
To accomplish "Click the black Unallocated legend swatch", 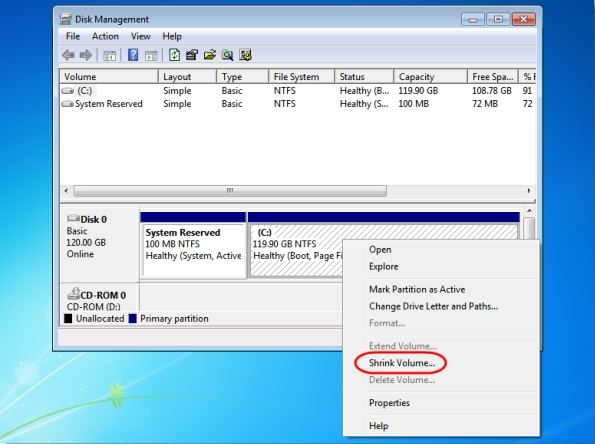I will pos(68,318).
